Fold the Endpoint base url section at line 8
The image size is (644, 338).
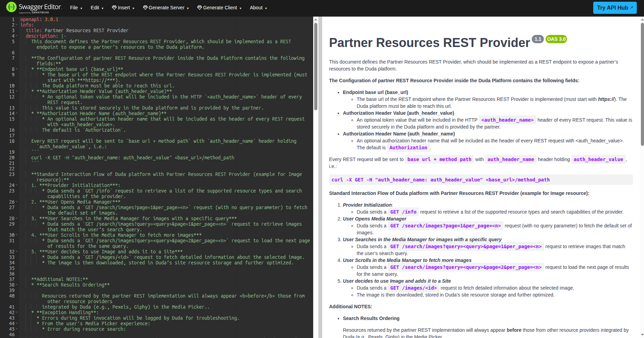tap(17, 69)
